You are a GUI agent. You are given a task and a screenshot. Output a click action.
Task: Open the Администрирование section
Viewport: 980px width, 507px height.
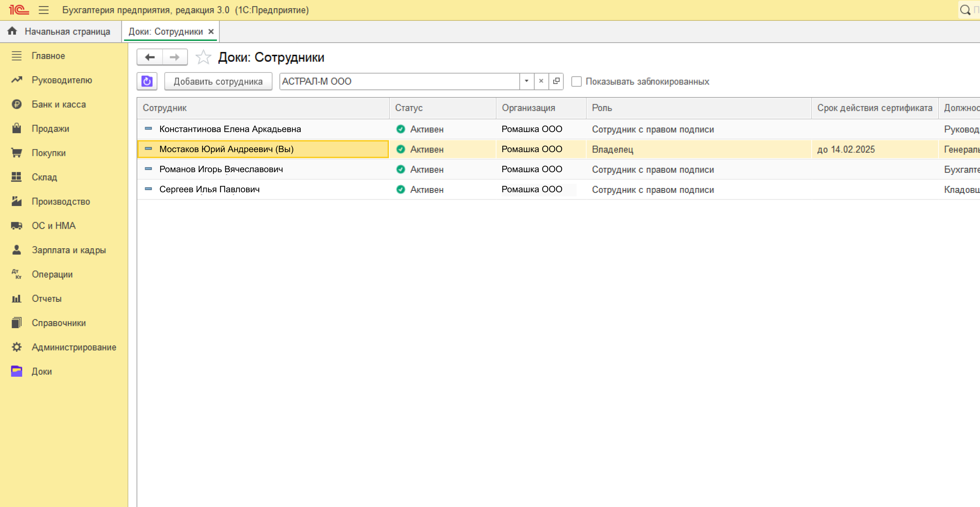pyautogui.click(x=74, y=347)
